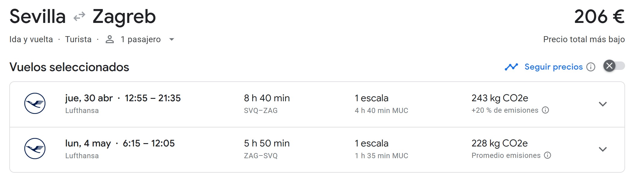Image resolution: width=644 pixels, height=182 pixels.
Task: Click the Seguir precios link
Action: (x=554, y=67)
